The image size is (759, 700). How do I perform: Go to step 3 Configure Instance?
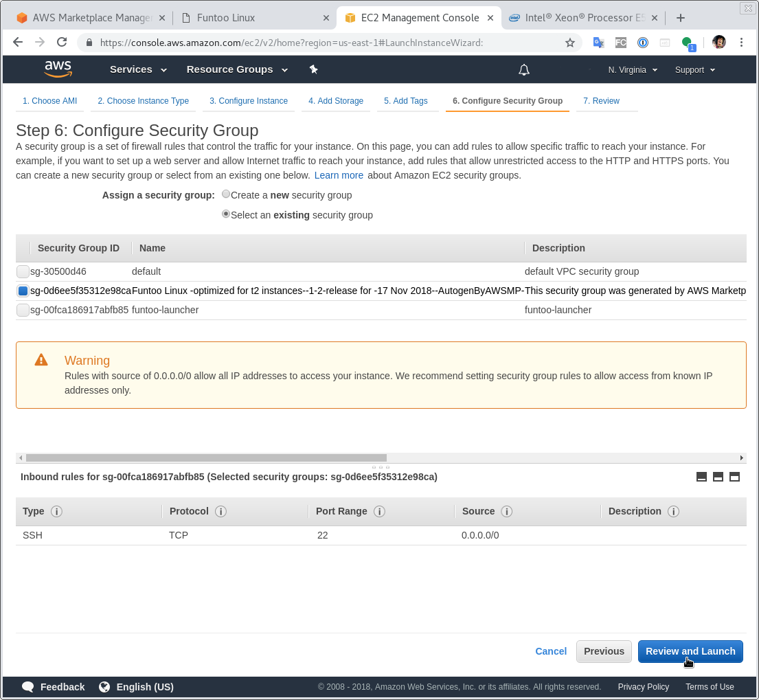[x=249, y=101]
